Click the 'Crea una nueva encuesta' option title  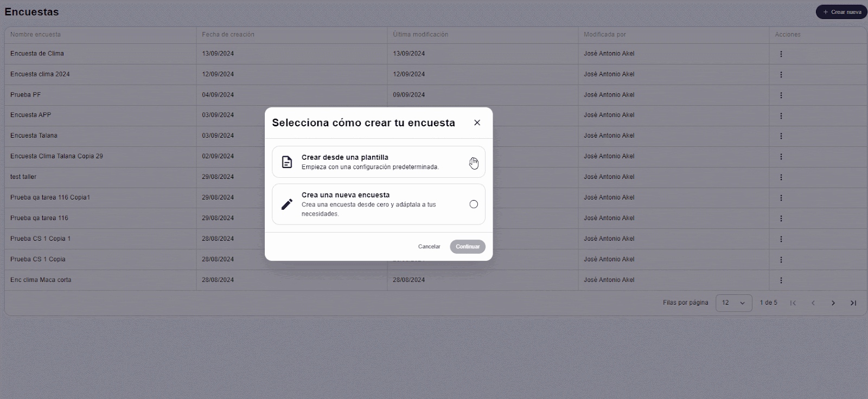click(x=346, y=195)
